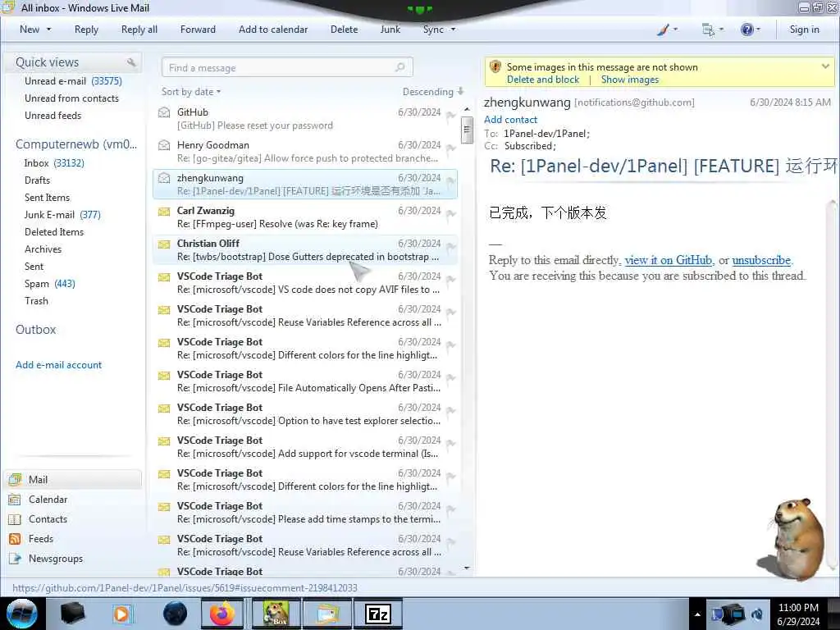The width and height of the screenshot is (840, 630).
Task: Toggle Descending sort order
Action: pos(433,92)
